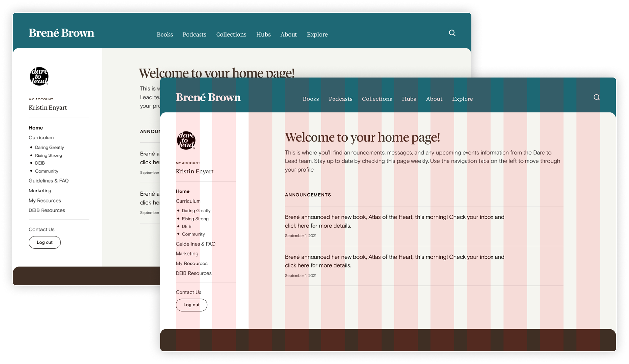Select Collections in the back window navigation
The height and width of the screenshot is (364, 629).
(231, 34)
